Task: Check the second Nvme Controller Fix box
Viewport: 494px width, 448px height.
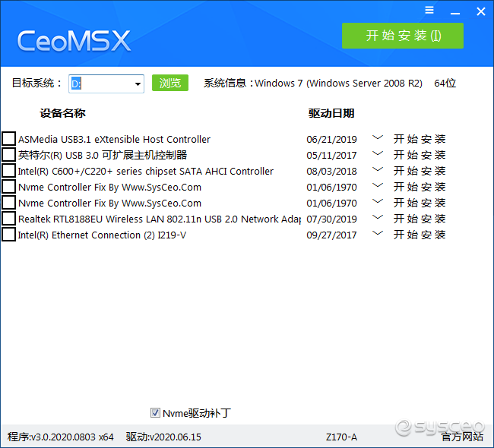Action: pyautogui.click(x=9, y=203)
